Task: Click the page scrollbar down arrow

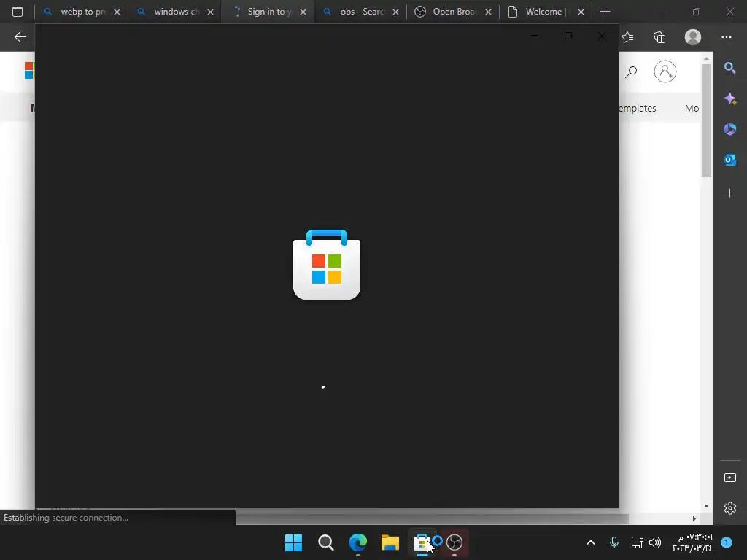Action: (706, 506)
